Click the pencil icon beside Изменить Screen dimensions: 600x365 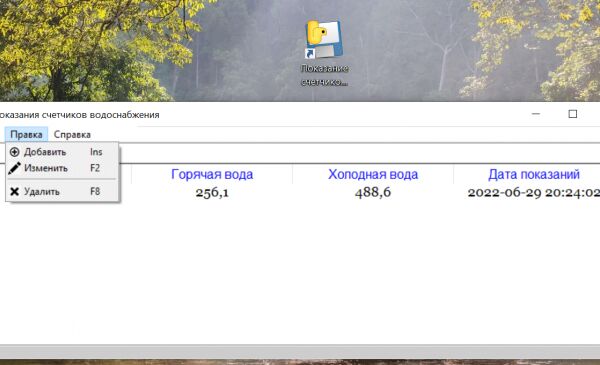coord(15,168)
